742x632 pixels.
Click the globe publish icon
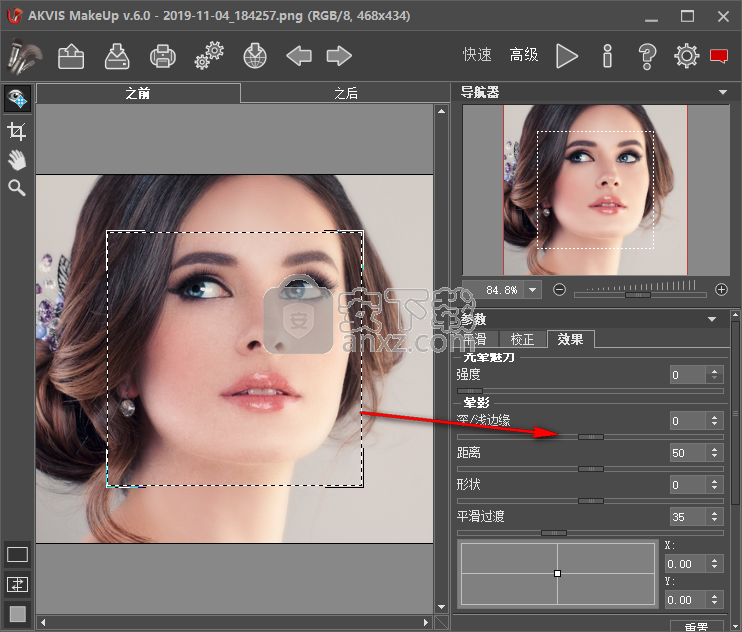(x=255, y=56)
